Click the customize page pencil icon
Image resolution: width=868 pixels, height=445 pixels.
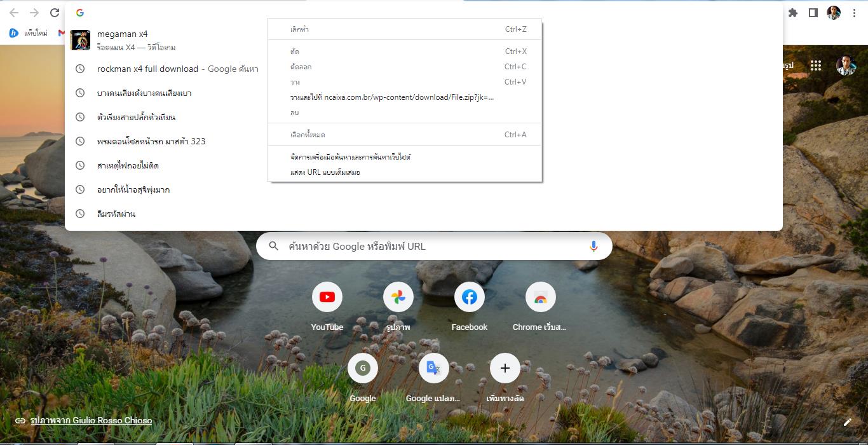847,422
